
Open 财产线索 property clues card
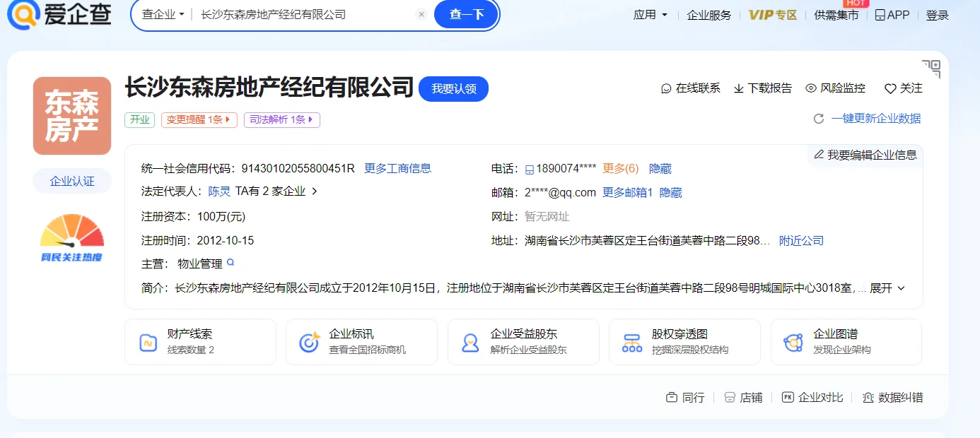pos(200,342)
